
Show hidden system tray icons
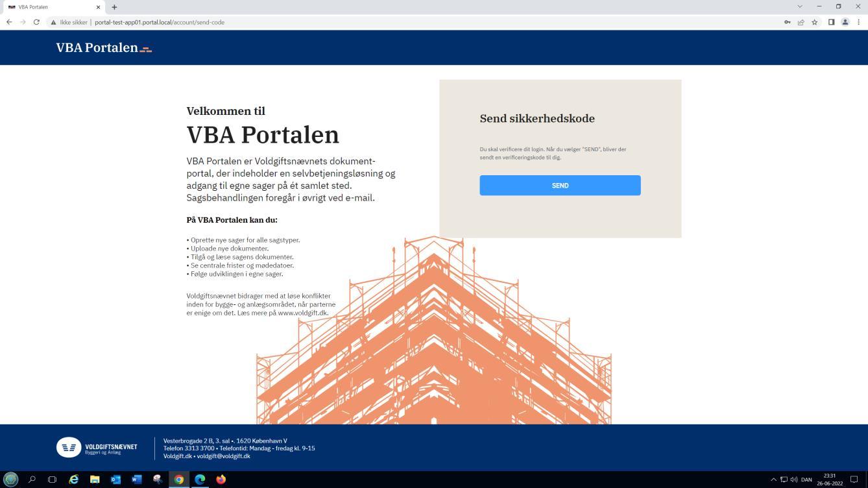click(773, 480)
